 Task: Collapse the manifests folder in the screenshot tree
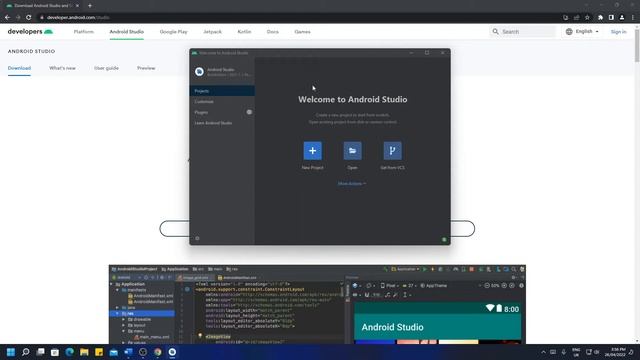click(x=118, y=290)
